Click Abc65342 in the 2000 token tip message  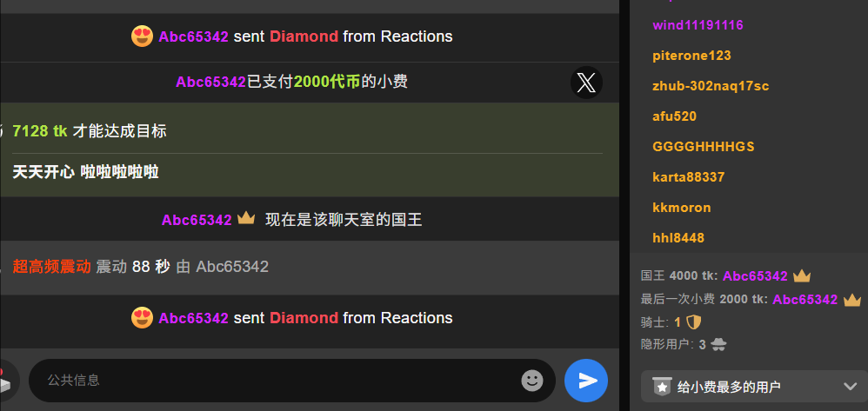210,82
